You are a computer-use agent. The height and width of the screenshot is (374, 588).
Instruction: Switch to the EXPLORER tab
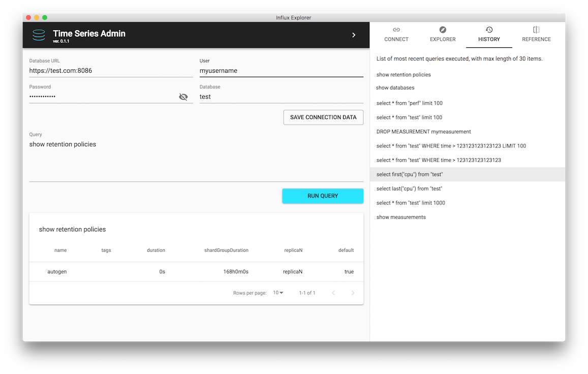443,35
